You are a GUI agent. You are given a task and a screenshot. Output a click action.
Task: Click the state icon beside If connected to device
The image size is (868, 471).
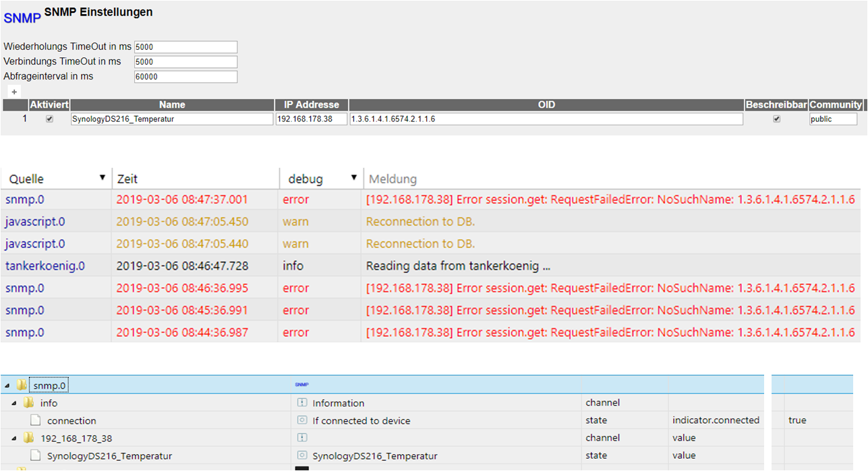click(302, 420)
